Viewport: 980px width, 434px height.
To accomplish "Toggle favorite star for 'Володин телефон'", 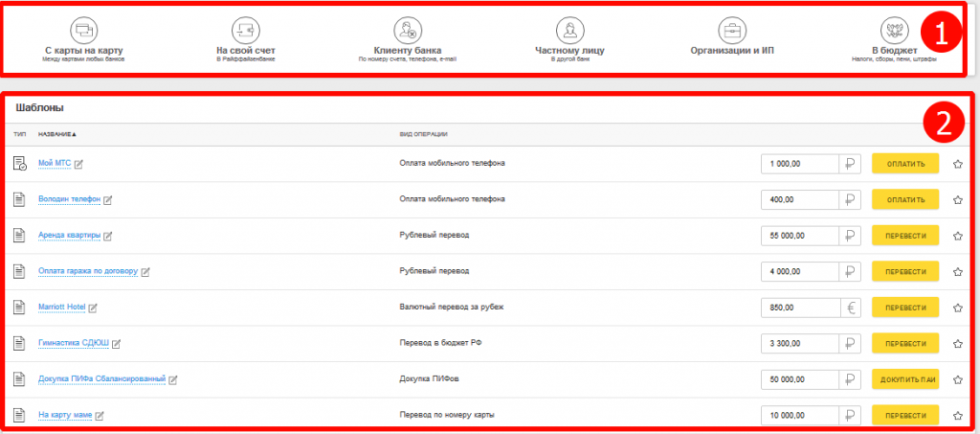I will click(957, 199).
